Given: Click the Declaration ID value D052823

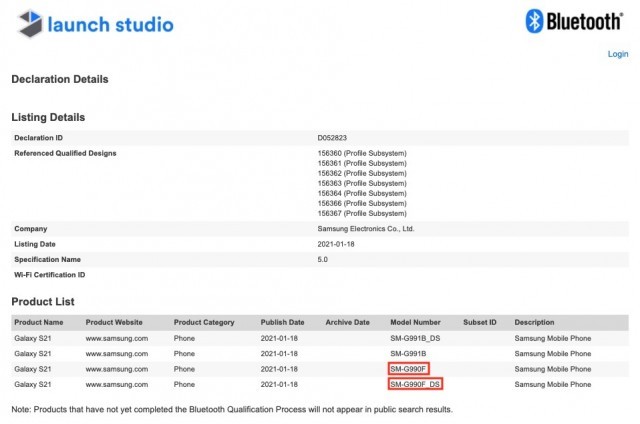Looking at the screenshot, I should [334, 137].
